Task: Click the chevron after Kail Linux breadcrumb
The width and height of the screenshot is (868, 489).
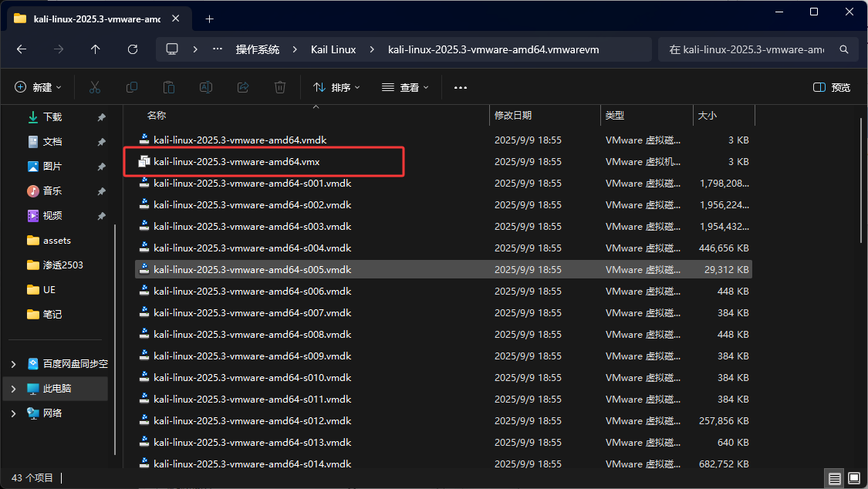Action: (x=372, y=50)
